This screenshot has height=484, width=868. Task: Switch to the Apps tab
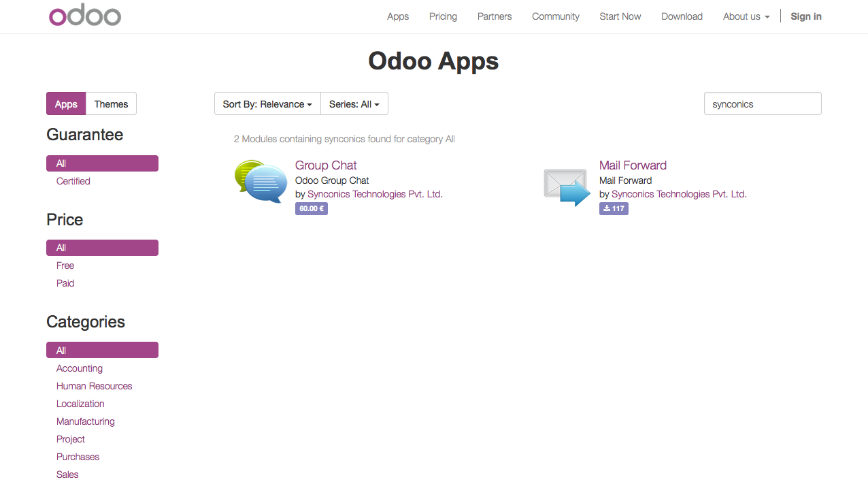click(66, 104)
